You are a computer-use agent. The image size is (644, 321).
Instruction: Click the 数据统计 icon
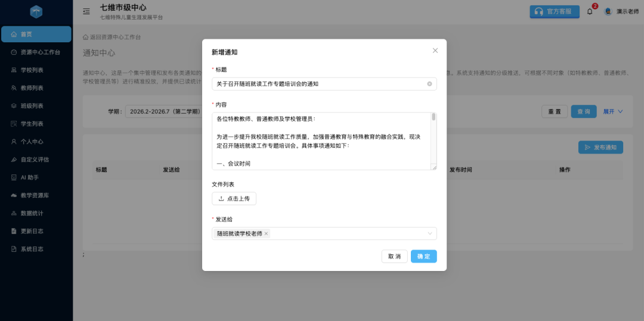click(14, 213)
